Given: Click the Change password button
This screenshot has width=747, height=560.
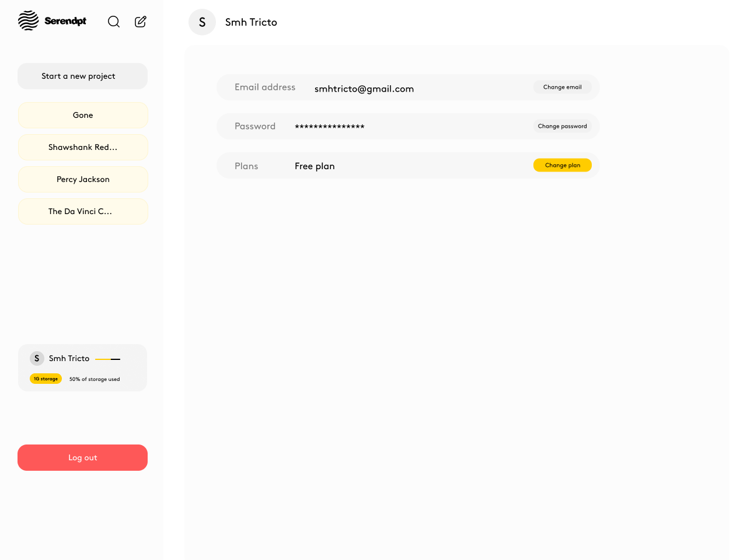Looking at the screenshot, I should coord(563,126).
